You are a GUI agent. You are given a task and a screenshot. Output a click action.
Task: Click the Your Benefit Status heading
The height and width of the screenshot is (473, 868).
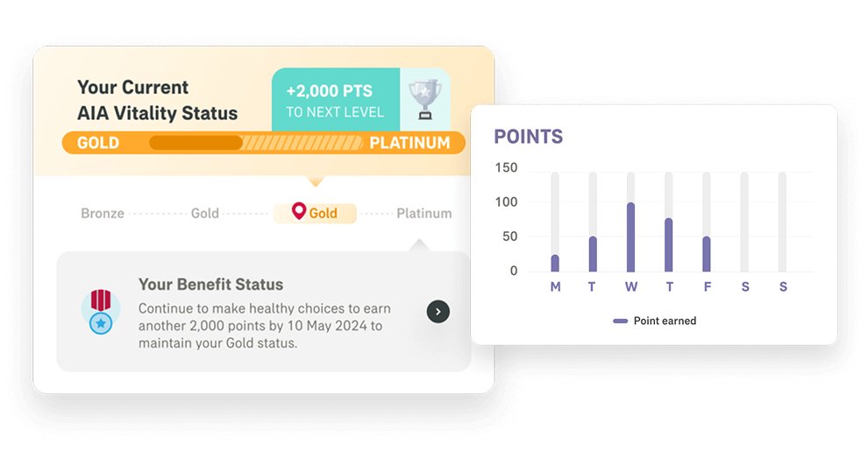coord(210,285)
